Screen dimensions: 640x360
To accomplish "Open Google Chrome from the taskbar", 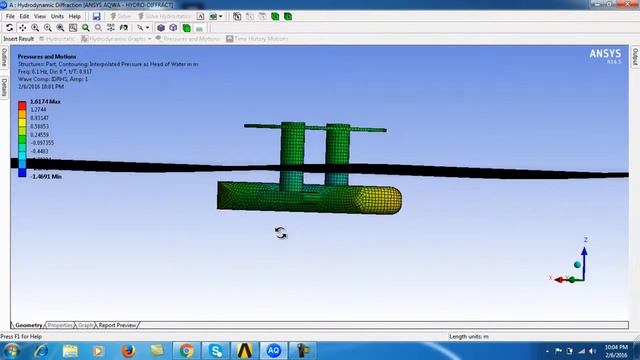I will click(x=186, y=351).
